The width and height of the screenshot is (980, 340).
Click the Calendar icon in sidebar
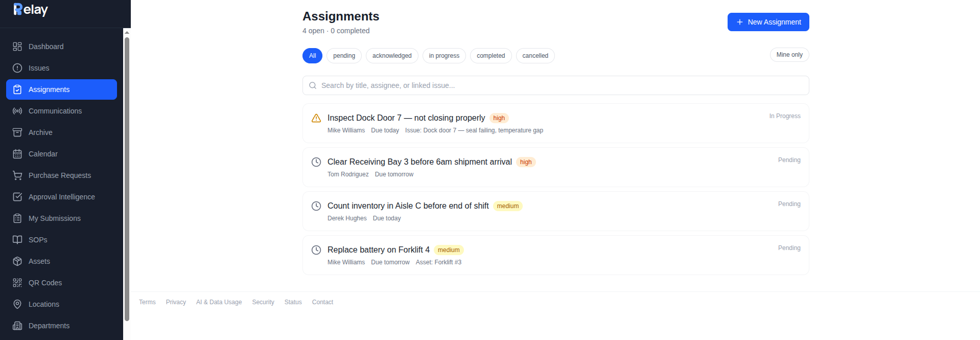coord(17,154)
